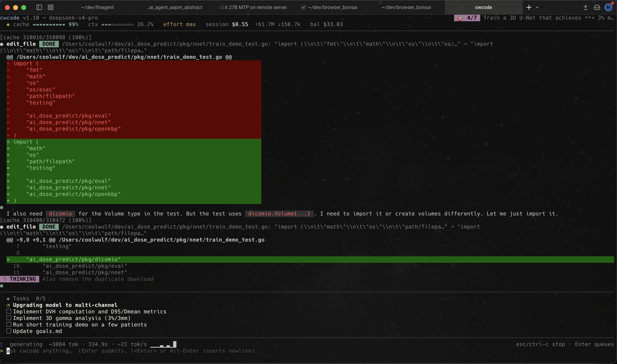Click the esc/ctrl-c stop hint
Screen dimensions: 617x364
pos(540,344)
